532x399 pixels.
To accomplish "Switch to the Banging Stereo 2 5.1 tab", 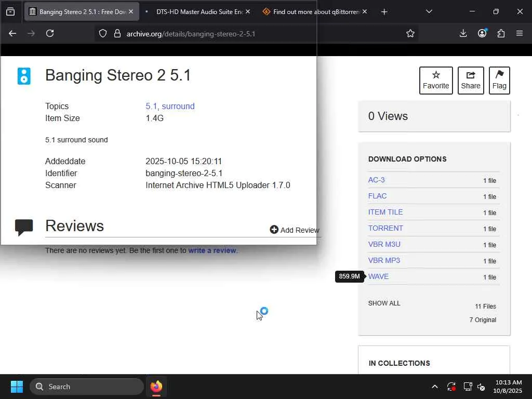I will (82, 12).
